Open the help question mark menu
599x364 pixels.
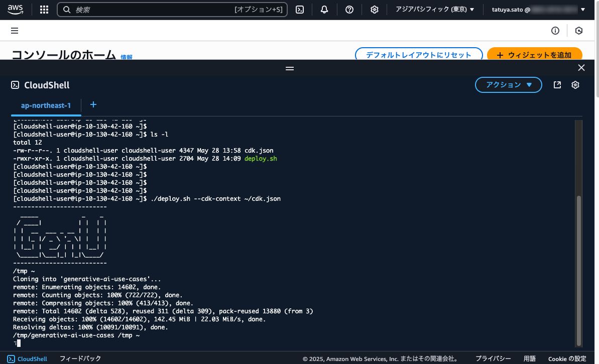[349, 10]
